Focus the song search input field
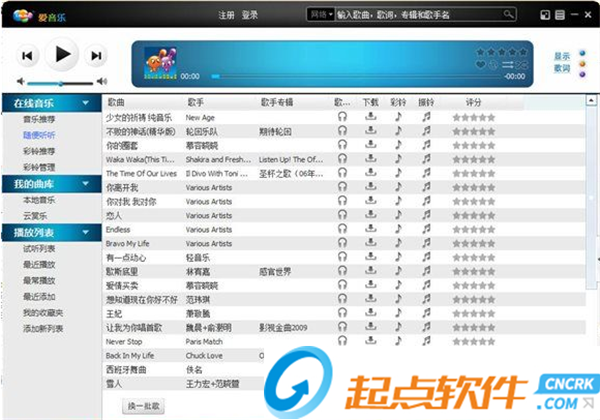This screenshot has width=600, height=420. (x=419, y=15)
